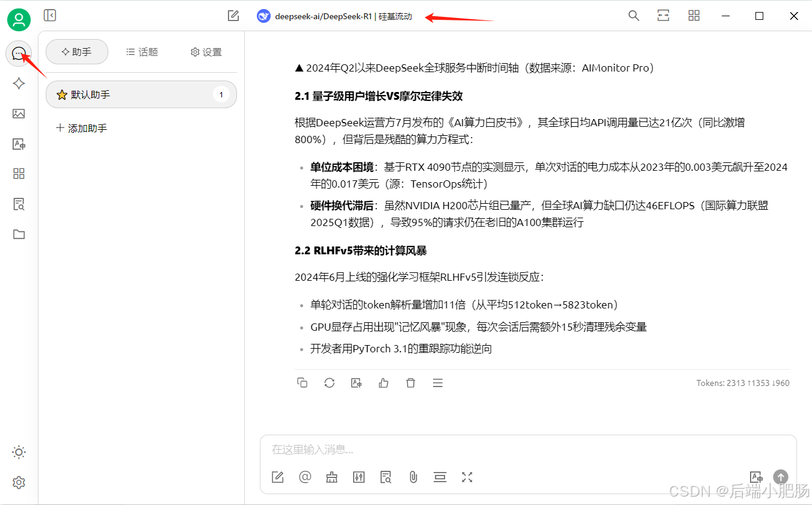Open more options menu under message

pyautogui.click(x=438, y=383)
